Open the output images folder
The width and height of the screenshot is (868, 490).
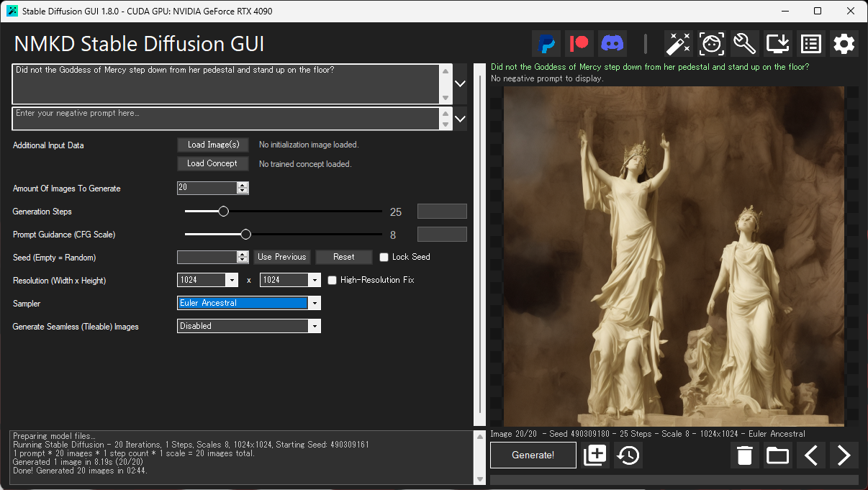point(777,455)
